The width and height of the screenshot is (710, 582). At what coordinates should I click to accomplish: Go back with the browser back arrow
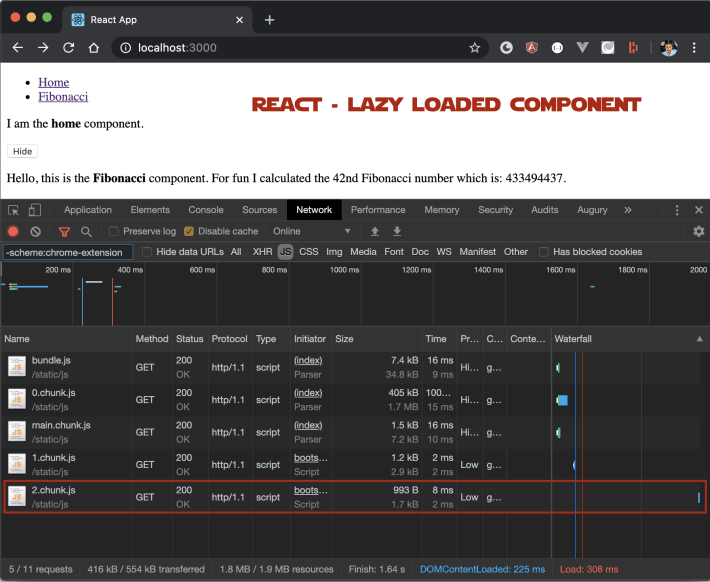point(18,48)
